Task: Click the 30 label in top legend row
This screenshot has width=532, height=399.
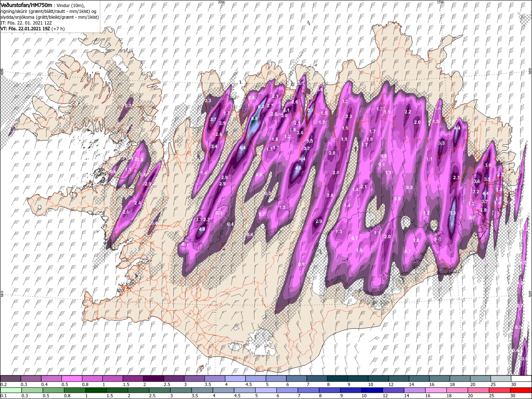Action: pos(514,384)
